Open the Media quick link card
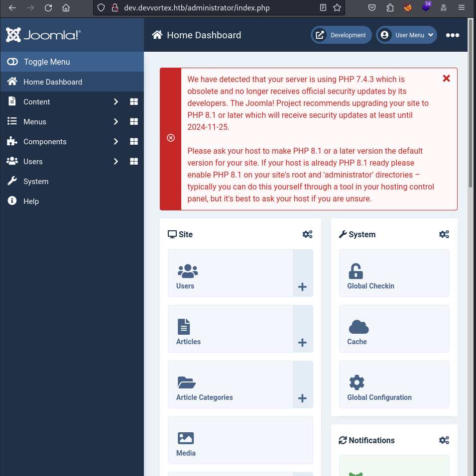This screenshot has height=476, width=476. [x=240, y=440]
